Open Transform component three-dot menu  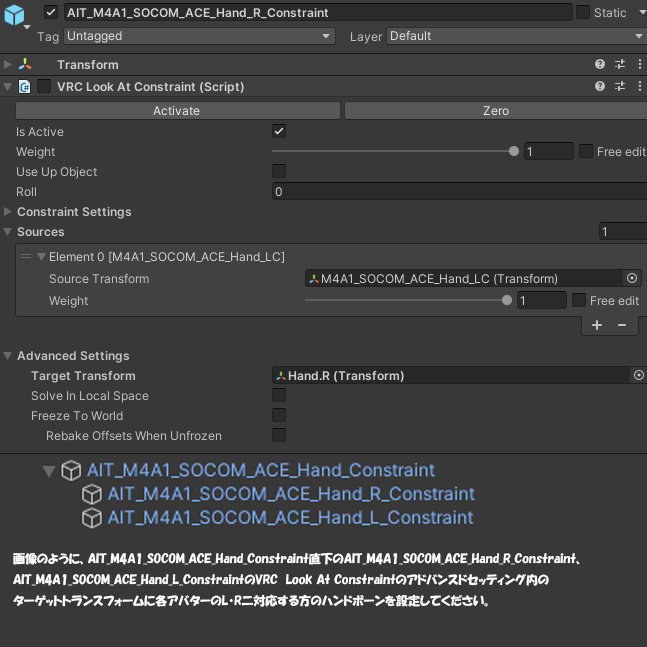tap(640, 64)
